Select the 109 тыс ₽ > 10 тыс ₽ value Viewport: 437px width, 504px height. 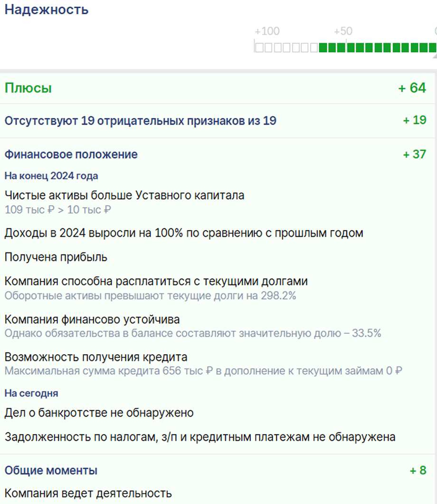pos(58,210)
